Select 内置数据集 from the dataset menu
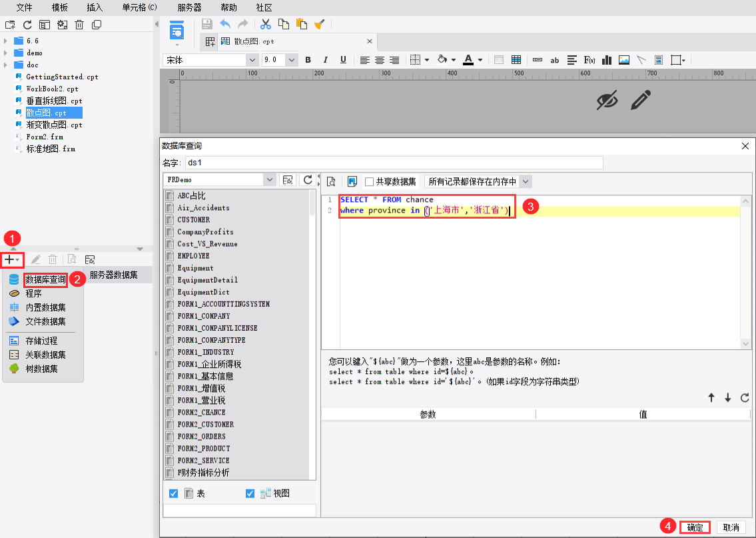756x538 pixels. coord(45,307)
